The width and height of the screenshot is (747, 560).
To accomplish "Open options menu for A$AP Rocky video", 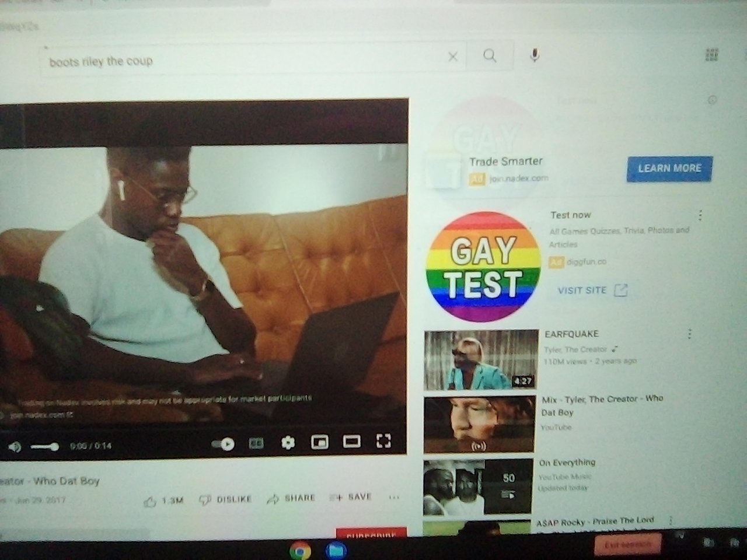I will click(x=671, y=520).
